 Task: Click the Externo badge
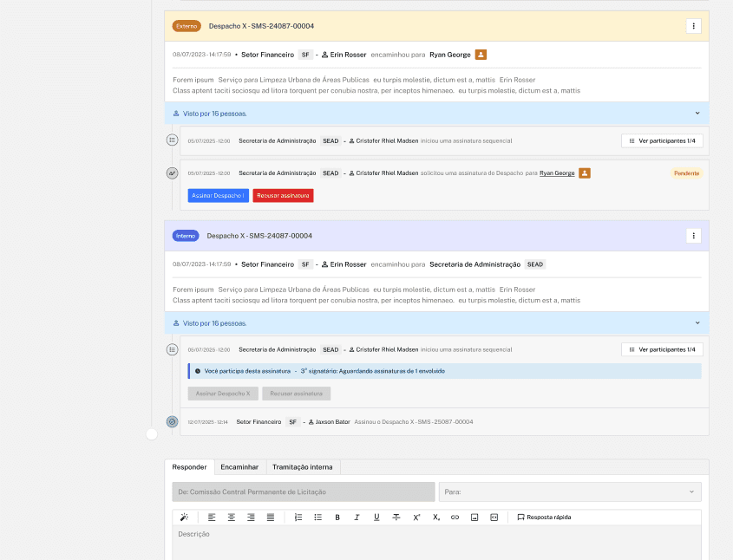click(x=187, y=26)
